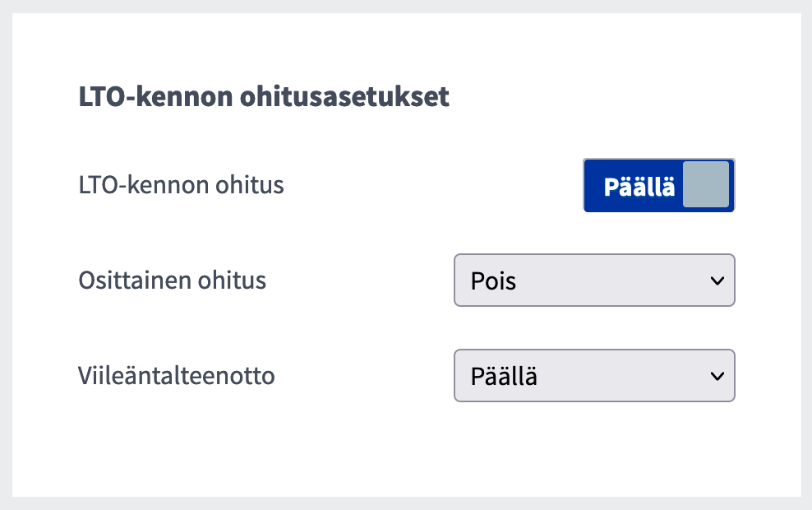The width and height of the screenshot is (812, 510).
Task: Click the Viileäntalteenotto label text
Action: [x=176, y=376]
